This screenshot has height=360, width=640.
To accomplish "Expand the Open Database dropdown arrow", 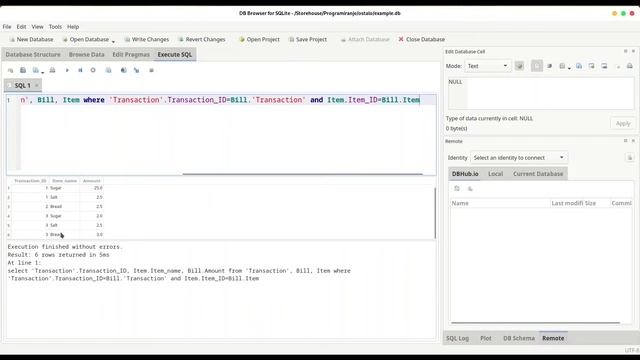I will tap(113, 41).
